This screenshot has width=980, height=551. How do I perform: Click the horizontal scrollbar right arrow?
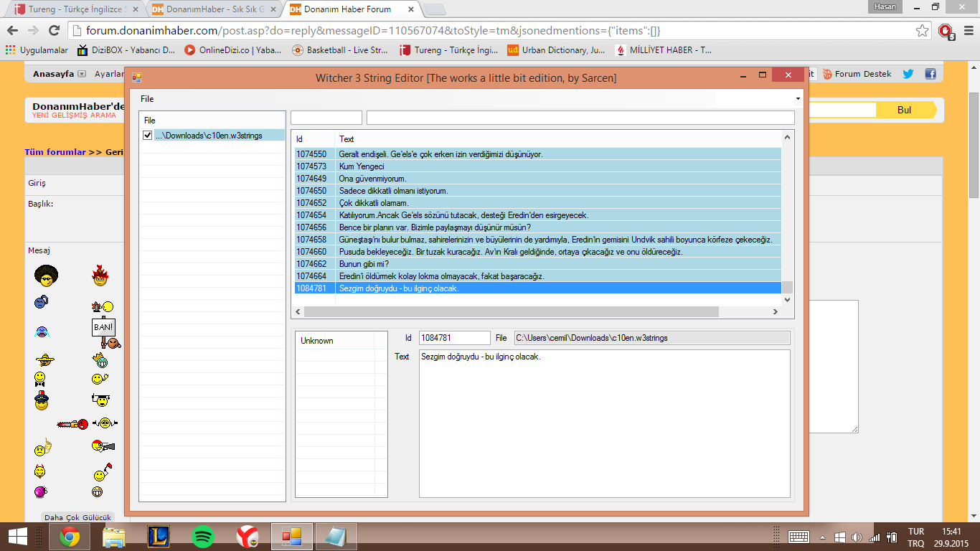(775, 312)
